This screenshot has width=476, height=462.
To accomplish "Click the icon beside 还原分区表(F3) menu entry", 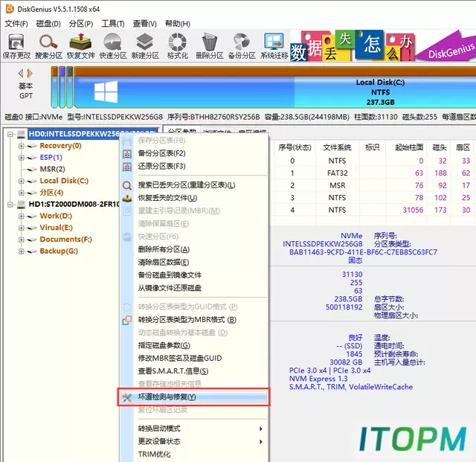I will (x=127, y=167).
